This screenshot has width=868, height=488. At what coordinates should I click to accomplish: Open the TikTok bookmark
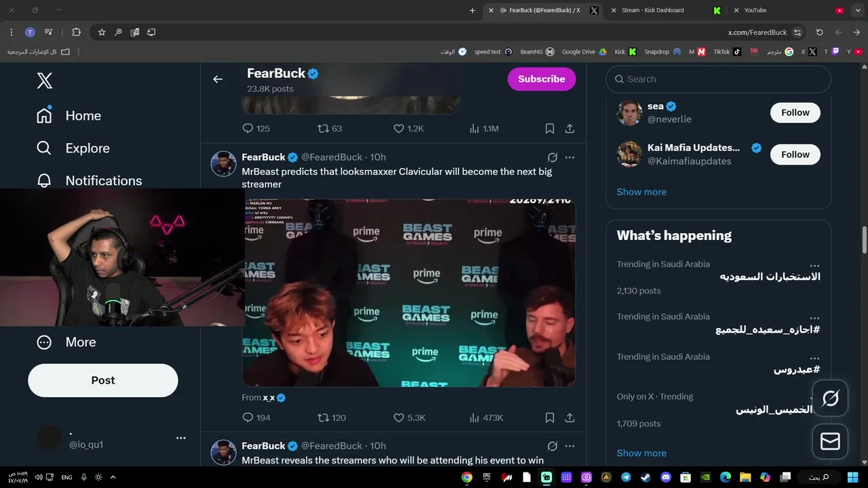pos(727,52)
